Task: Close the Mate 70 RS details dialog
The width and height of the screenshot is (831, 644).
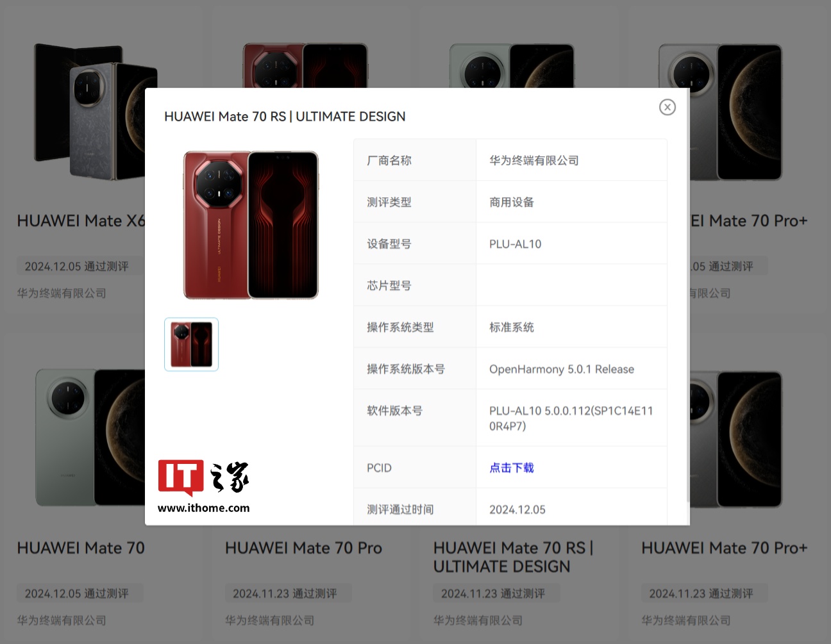Action: coord(667,107)
